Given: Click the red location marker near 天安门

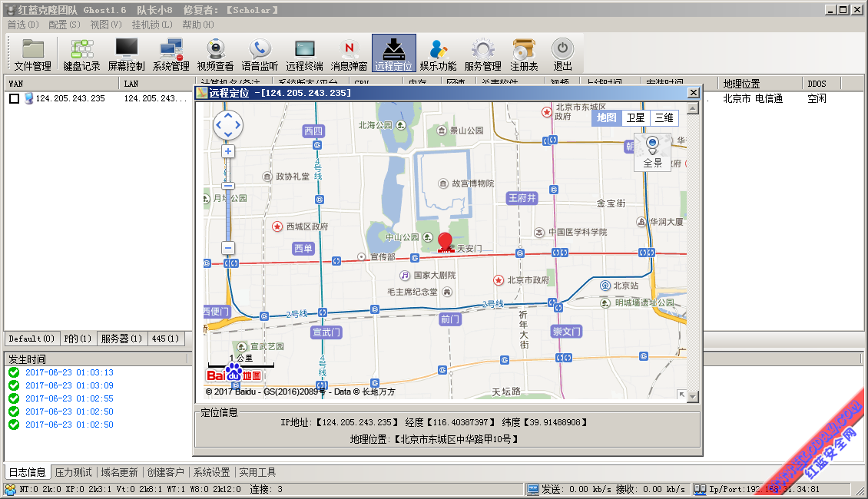Looking at the screenshot, I should [445, 242].
